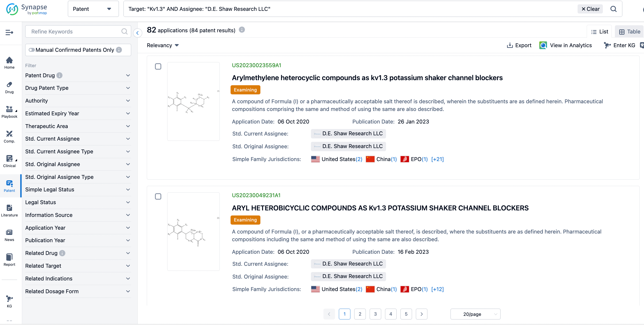This screenshot has height=325, width=644.
Task: Open the Clinical sidebar icon
Action: click(x=9, y=161)
